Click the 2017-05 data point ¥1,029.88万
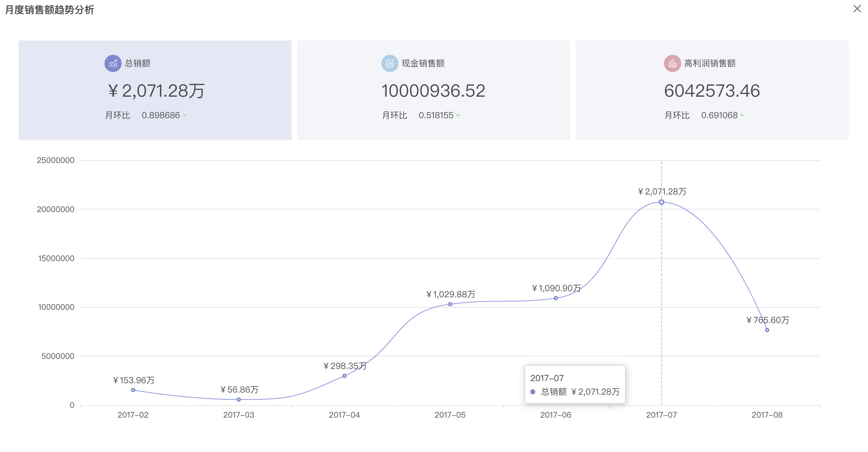This screenshot has width=868, height=452. pyautogui.click(x=450, y=304)
